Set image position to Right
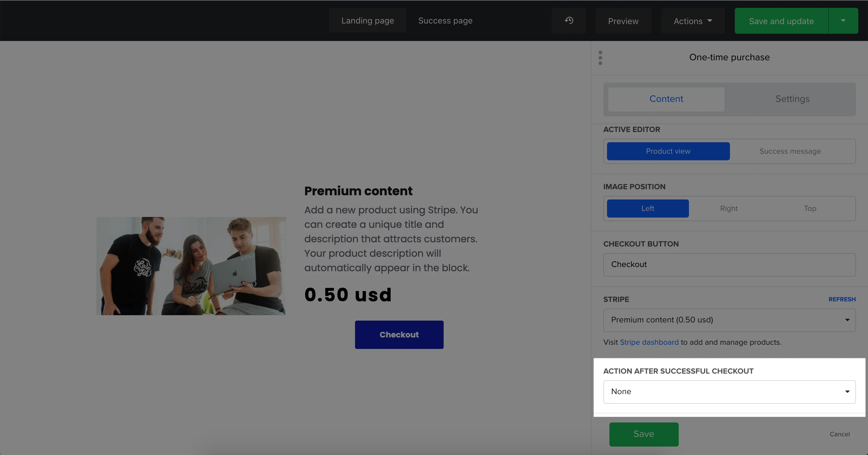Viewport: 868px width, 455px height. click(729, 209)
